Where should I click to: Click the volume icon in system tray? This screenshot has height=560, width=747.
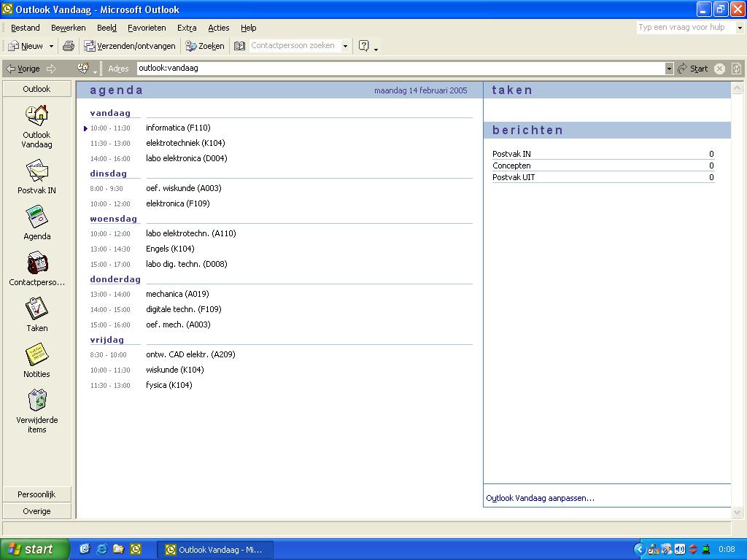681,549
